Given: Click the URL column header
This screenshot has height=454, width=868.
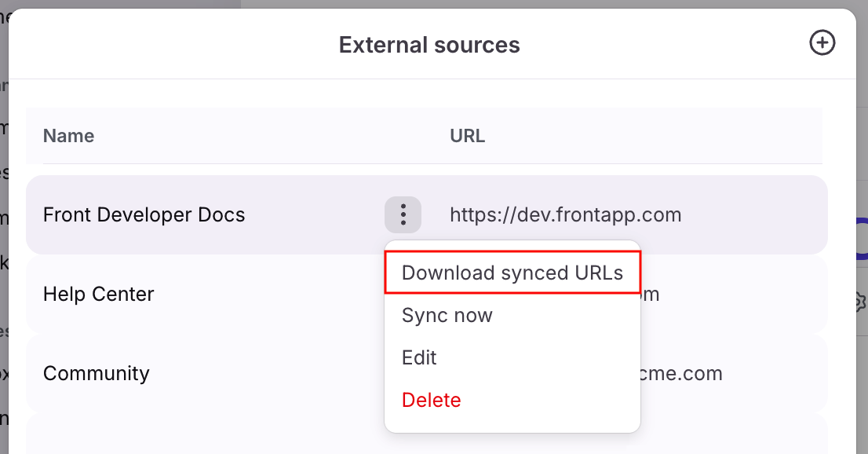Looking at the screenshot, I should tap(467, 136).
